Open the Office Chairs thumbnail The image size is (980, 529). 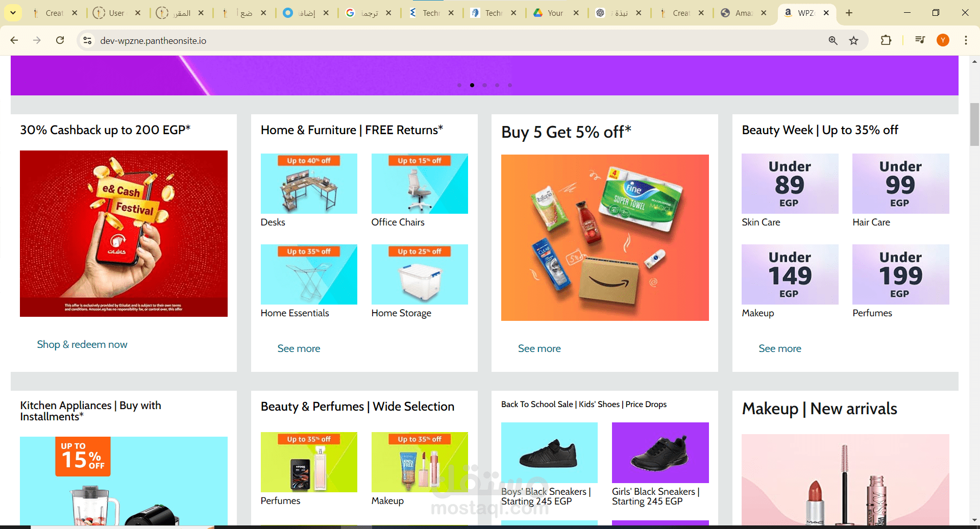pos(420,184)
